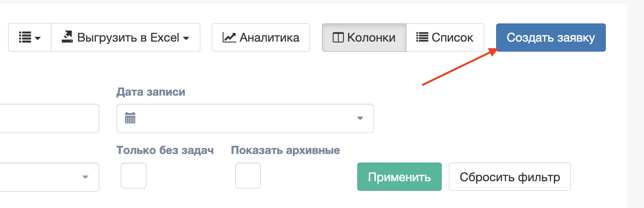The width and height of the screenshot is (644, 208).
Task: Focus the Дата записи date field
Action: 245,118
